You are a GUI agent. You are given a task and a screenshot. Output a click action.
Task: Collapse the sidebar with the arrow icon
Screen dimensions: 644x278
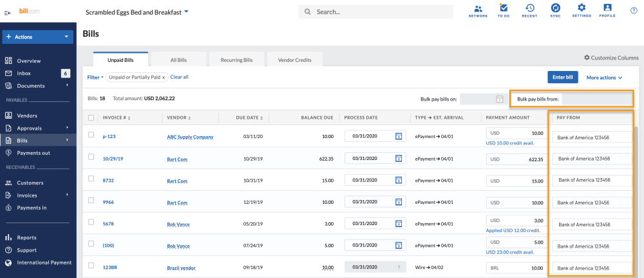(x=7, y=13)
